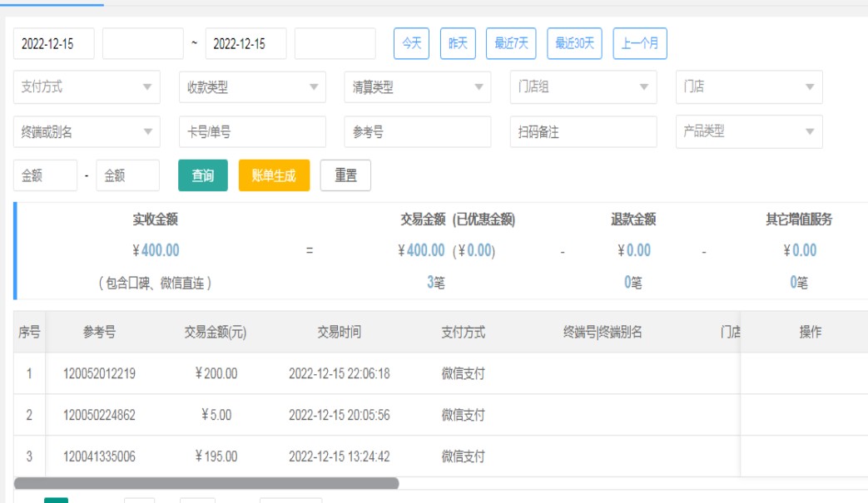Click the 重置 reset button
The width and height of the screenshot is (868, 503).
(345, 175)
